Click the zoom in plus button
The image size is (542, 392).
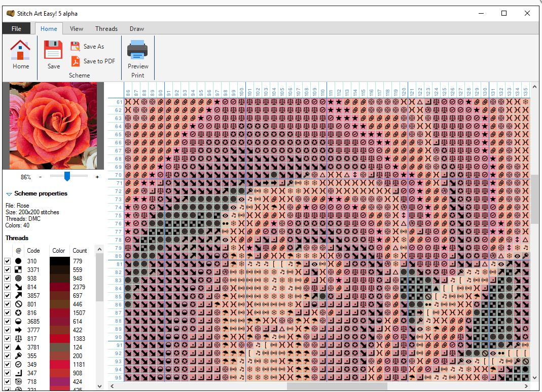coord(97,177)
